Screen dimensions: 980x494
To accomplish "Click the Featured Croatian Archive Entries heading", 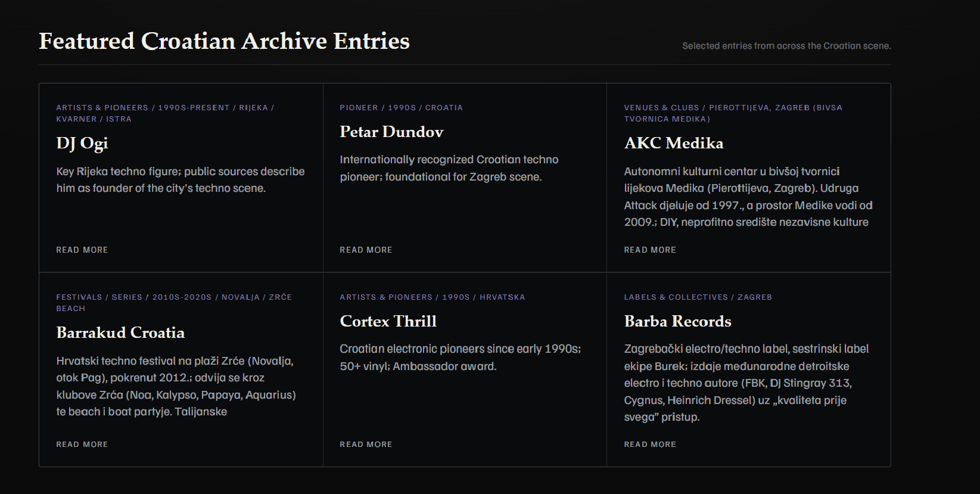I will point(224,41).
